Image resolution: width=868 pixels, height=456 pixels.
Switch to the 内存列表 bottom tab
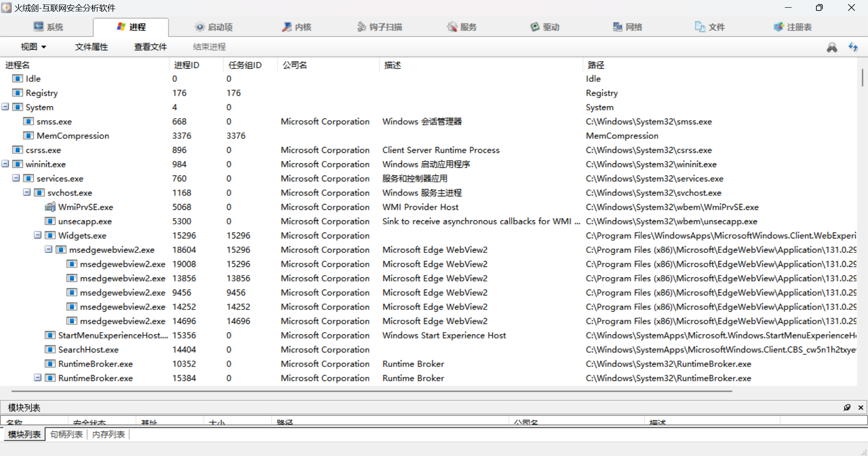tap(108, 434)
